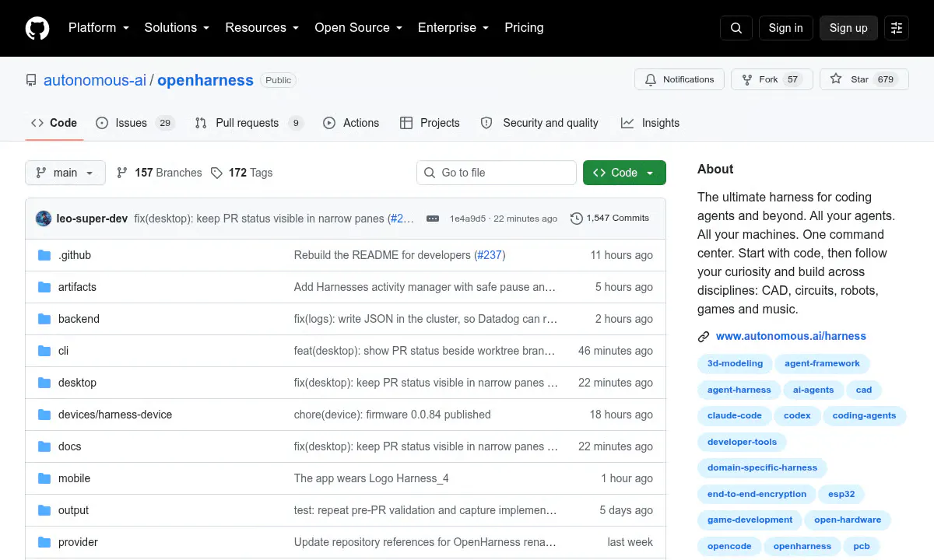
Task: Open the www.autonomous.ai/harness website link
Action: pyautogui.click(x=791, y=337)
